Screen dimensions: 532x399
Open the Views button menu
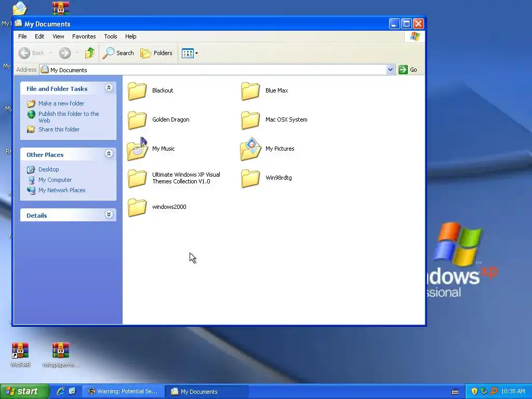190,53
